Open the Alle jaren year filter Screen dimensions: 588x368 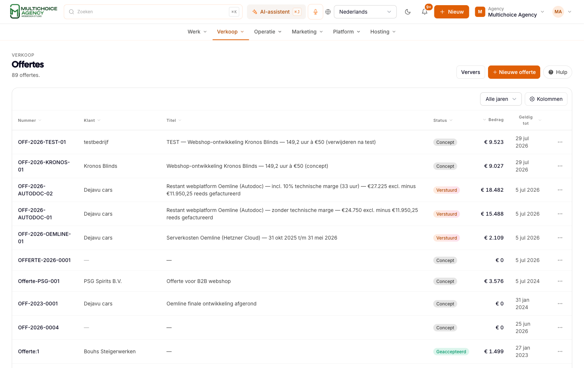click(501, 99)
